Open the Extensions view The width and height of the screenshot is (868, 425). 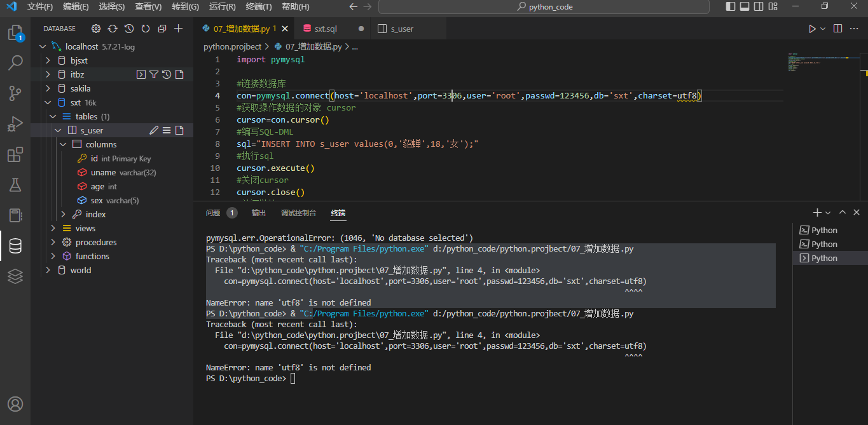coord(15,154)
